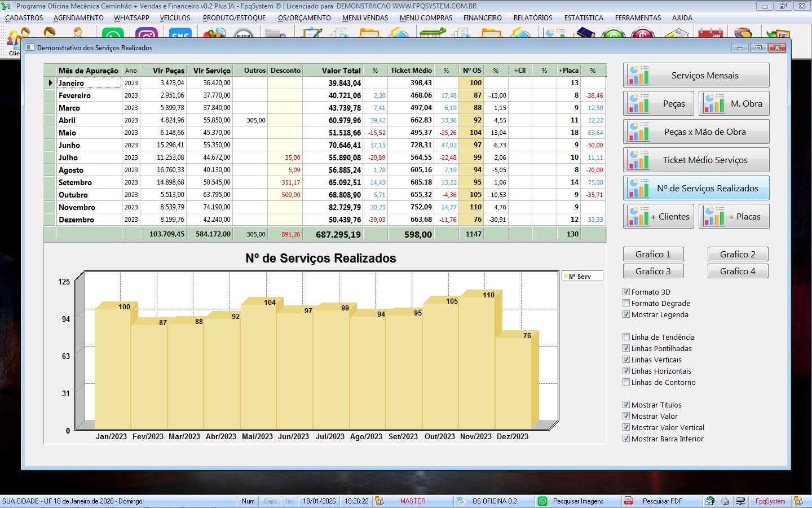Open the FINANCEIRO menu
This screenshot has width=812, height=508.
(482, 18)
